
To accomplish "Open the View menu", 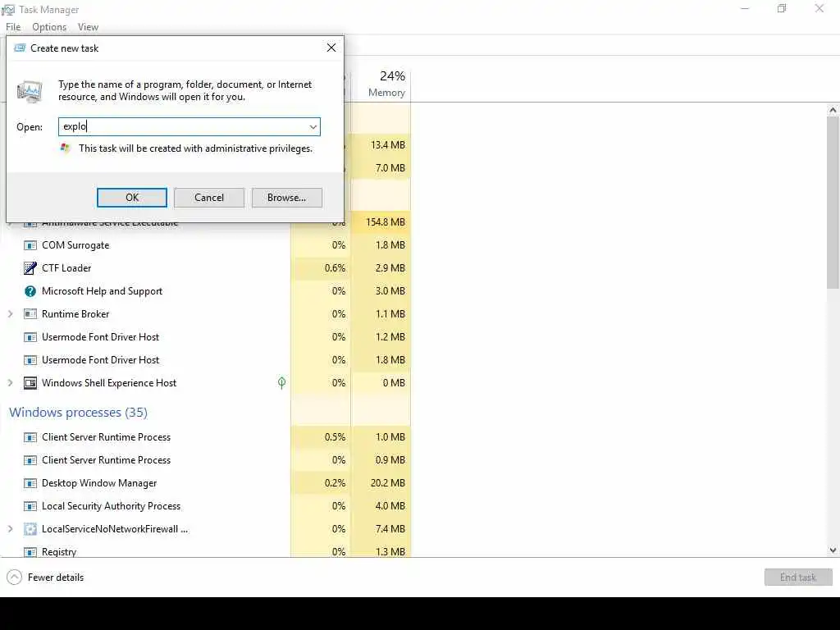I will pos(88,27).
